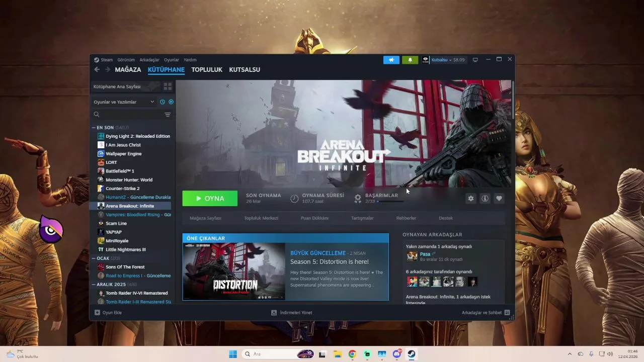The width and height of the screenshot is (644, 362).
Task: Open Friends and Chat icon at bottom right
Action: click(507, 313)
